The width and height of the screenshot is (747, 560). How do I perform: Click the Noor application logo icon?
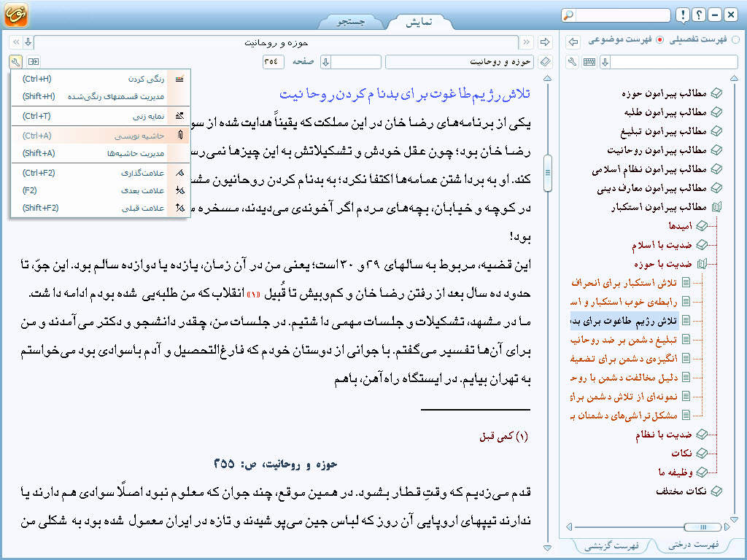pos(16,15)
